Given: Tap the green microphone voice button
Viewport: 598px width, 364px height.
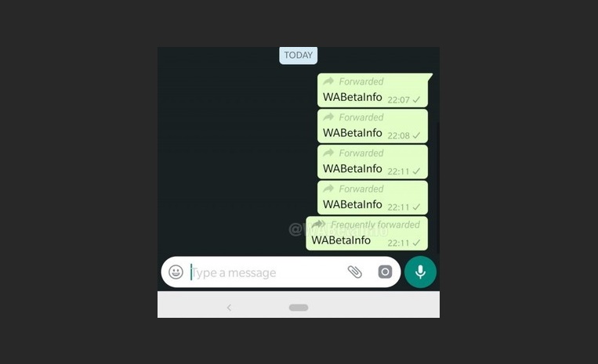Looking at the screenshot, I should [x=420, y=272].
